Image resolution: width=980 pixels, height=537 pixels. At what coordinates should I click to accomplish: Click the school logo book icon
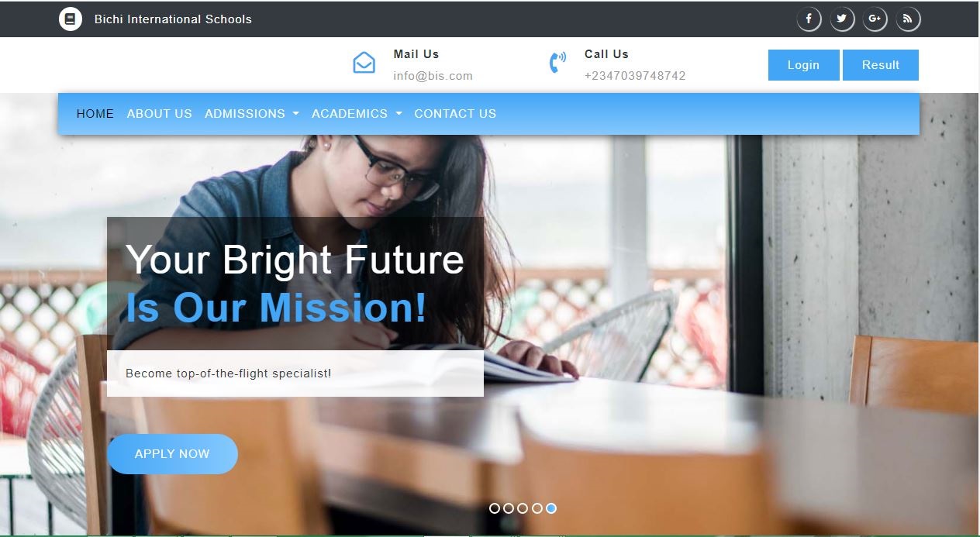(71, 19)
